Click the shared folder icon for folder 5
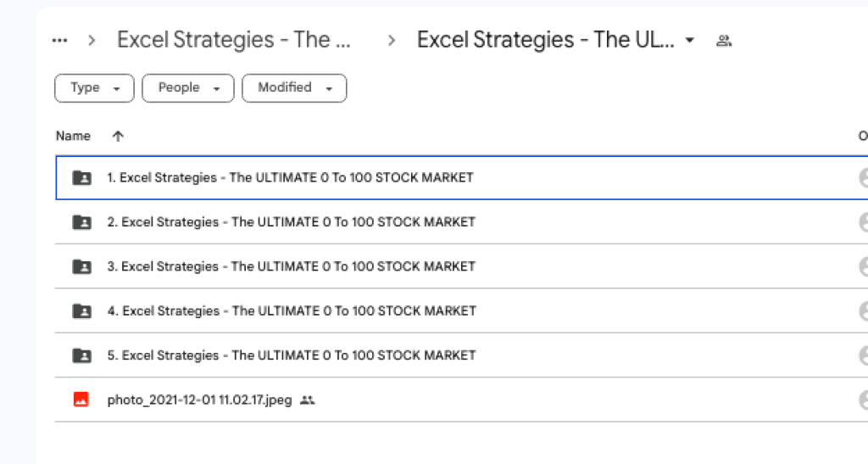Viewport: 868px width, 464px height. tap(82, 355)
